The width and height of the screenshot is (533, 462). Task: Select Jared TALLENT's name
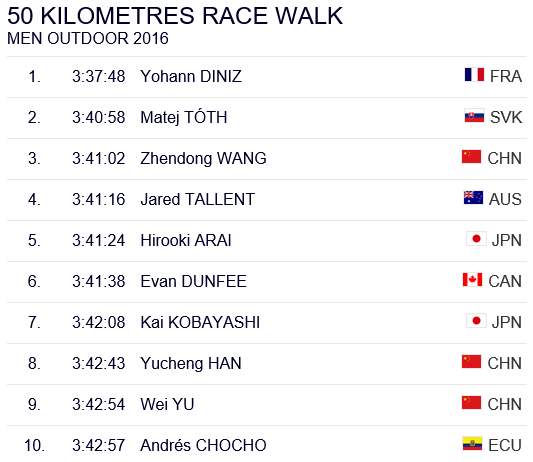(x=197, y=199)
